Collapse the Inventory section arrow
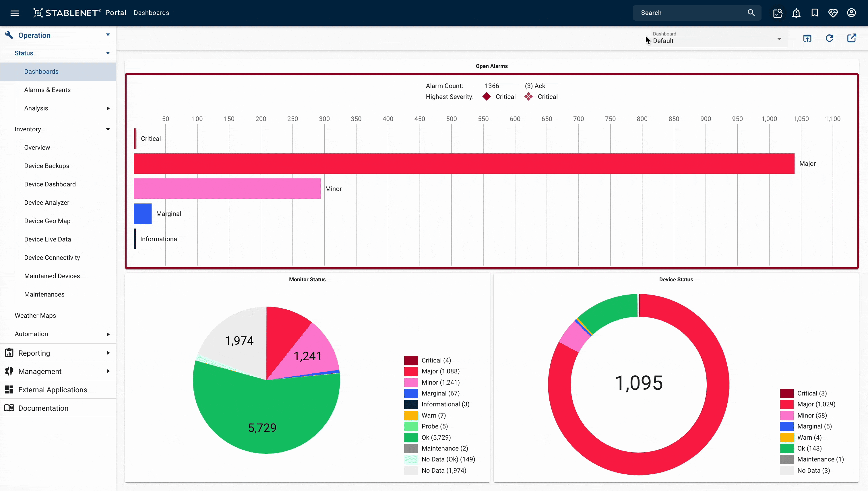 click(x=108, y=130)
